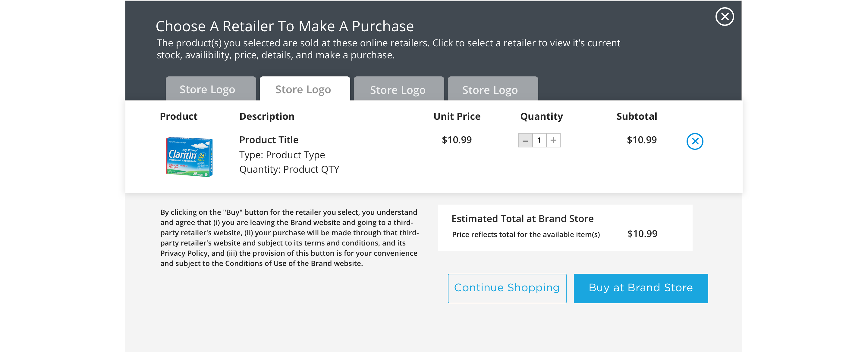Select the quantity number field
Viewport: 868px width, 352px height.
[539, 140]
